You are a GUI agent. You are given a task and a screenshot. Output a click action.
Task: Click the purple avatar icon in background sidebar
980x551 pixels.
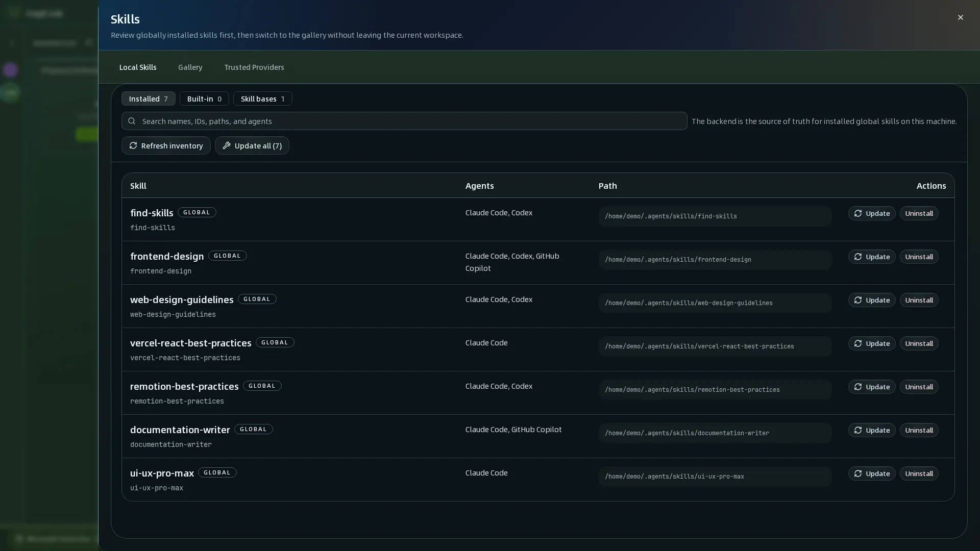(x=10, y=70)
